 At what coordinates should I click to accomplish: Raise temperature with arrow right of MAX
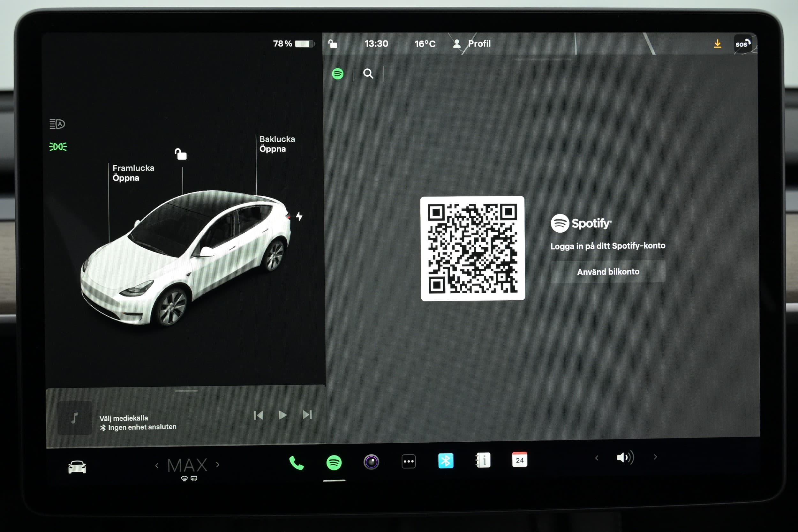click(218, 465)
